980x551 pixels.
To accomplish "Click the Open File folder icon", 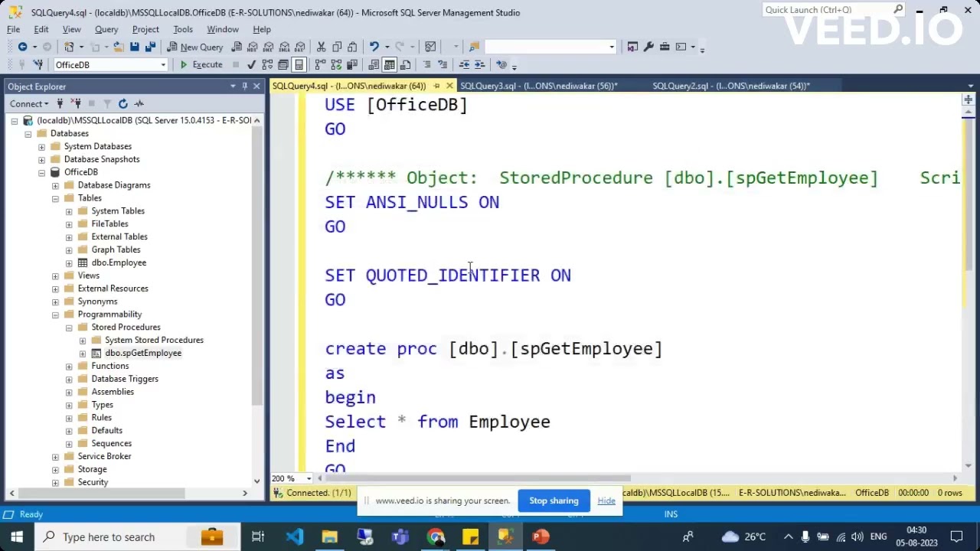I will click(x=119, y=47).
